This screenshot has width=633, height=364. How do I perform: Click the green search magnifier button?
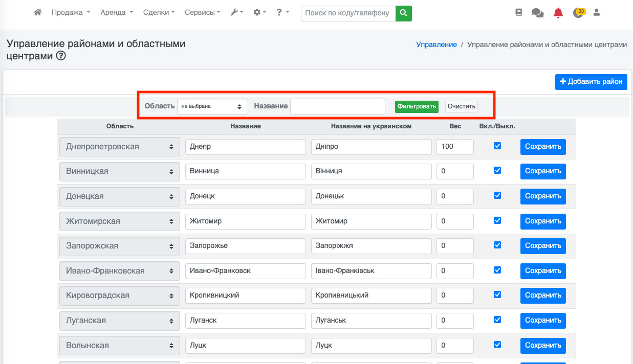click(x=404, y=13)
